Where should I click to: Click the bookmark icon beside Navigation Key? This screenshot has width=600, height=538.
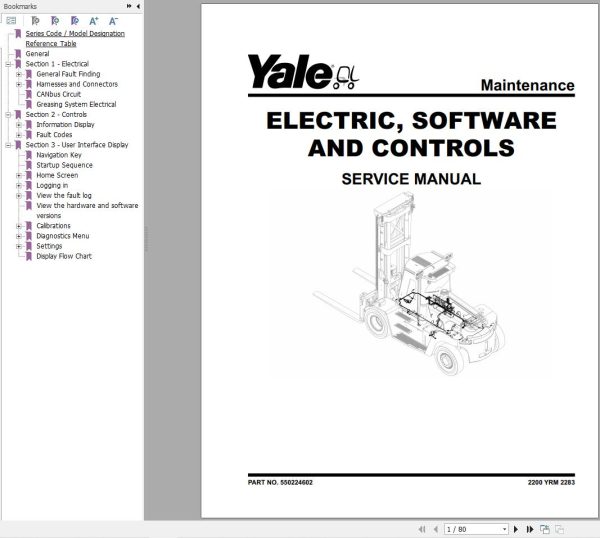click(x=29, y=155)
